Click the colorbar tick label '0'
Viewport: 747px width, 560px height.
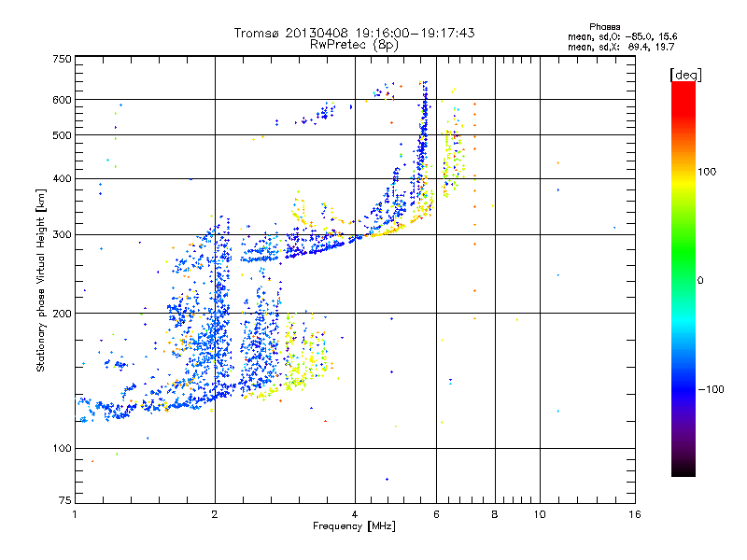tap(700, 280)
